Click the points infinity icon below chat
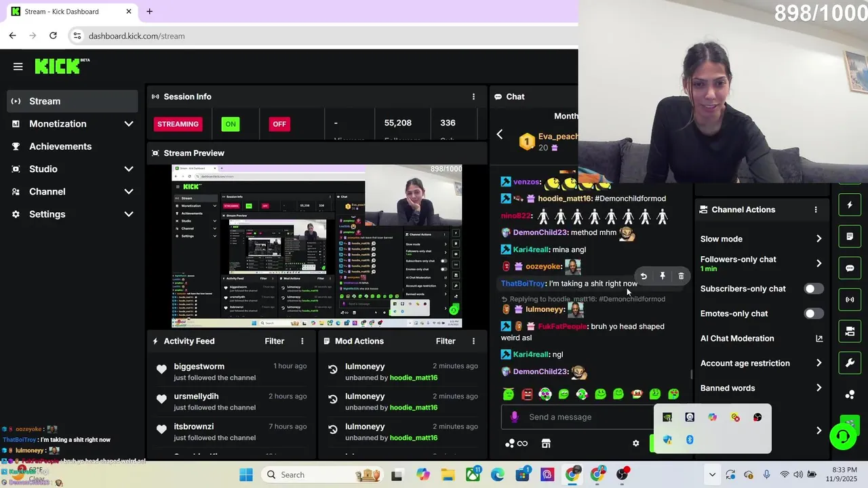Screen dimensions: 868x488 click(517, 443)
